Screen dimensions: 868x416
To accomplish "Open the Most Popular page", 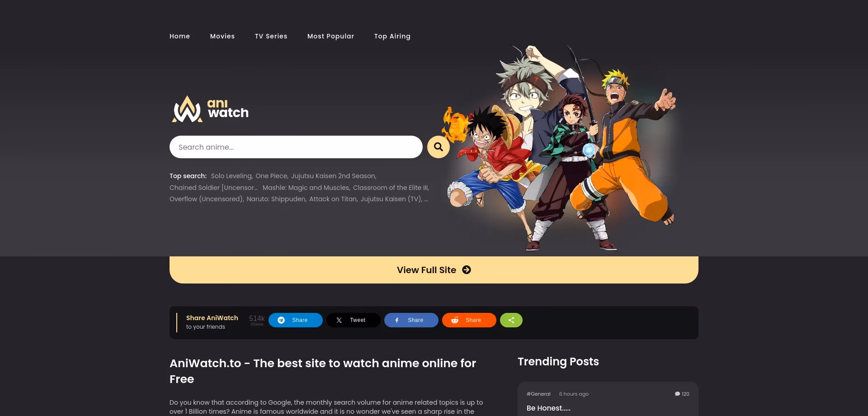I will (330, 36).
